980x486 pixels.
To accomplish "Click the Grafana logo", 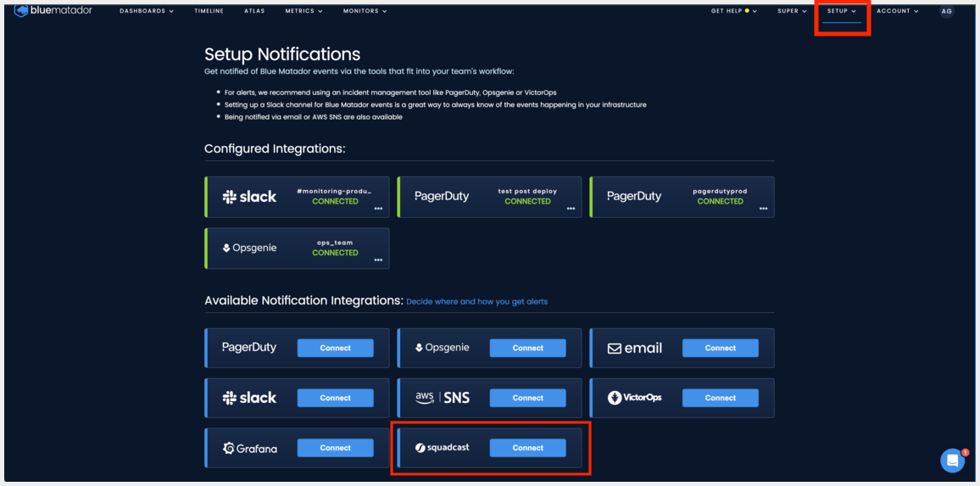I will pos(250,449).
